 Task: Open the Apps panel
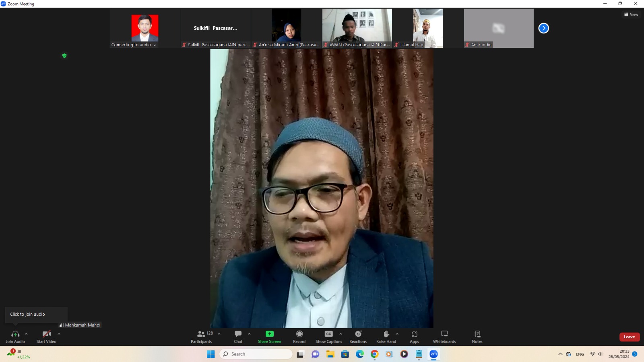tap(414, 337)
